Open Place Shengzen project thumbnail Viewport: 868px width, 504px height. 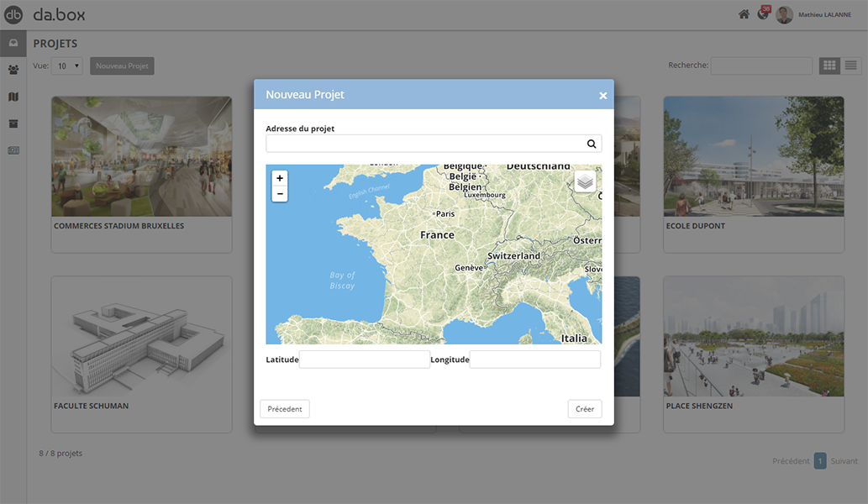[x=754, y=336]
